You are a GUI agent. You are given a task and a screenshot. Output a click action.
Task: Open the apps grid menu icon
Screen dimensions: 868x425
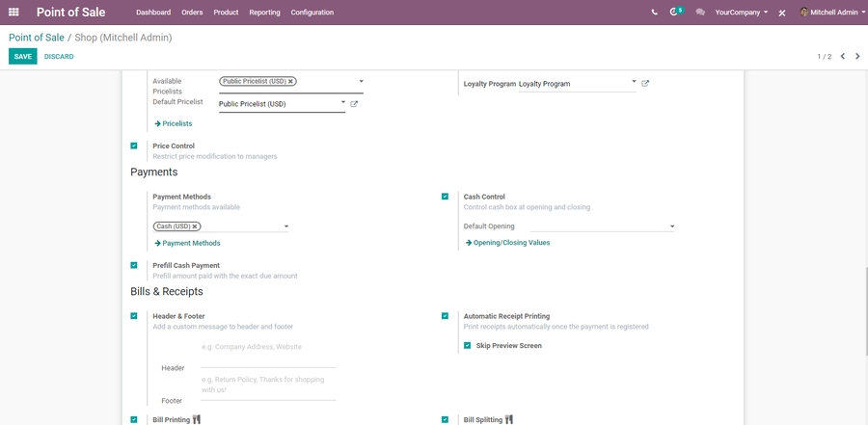coord(14,13)
